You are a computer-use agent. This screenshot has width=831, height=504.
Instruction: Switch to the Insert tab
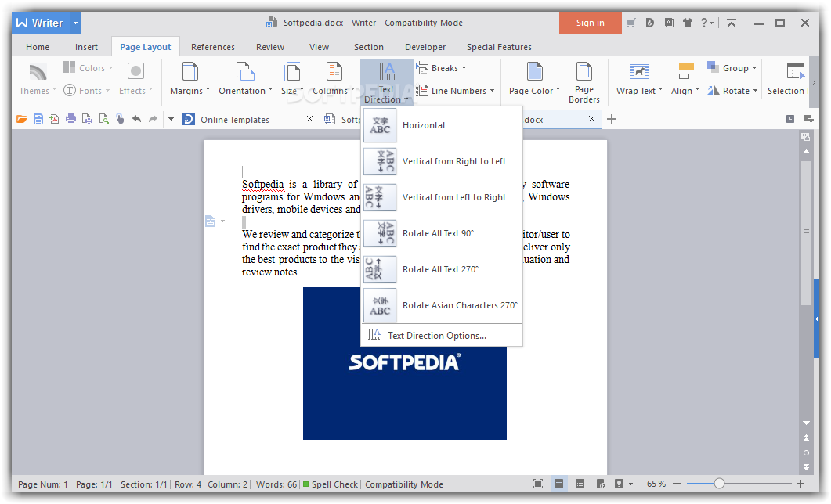(x=86, y=47)
